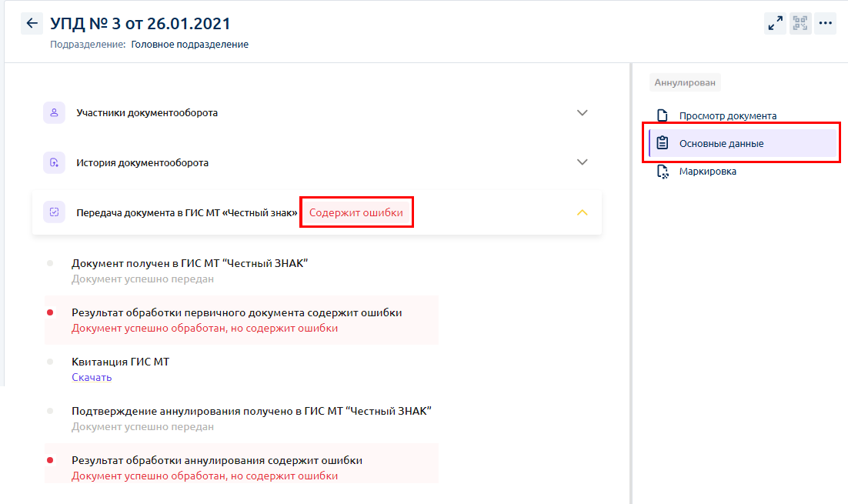Click title УПД № 3 от 26.01.2021
848x504 pixels.
pos(140,24)
